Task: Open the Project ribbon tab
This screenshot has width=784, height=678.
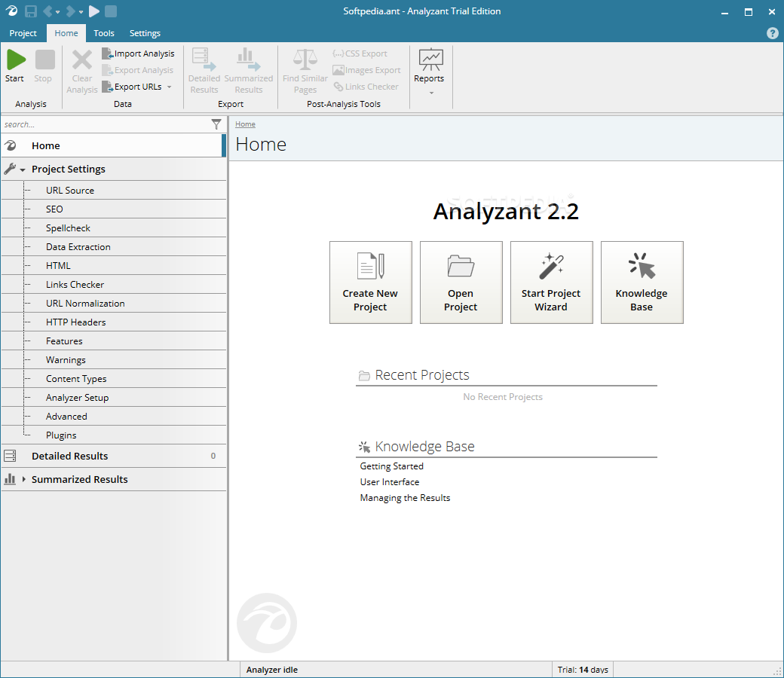Action: (x=23, y=33)
